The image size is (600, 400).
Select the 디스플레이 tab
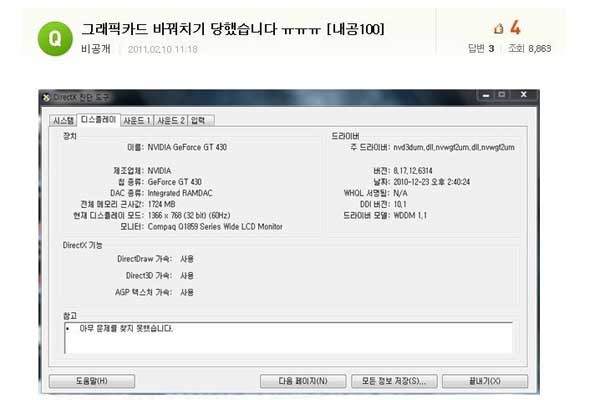pos(98,119)
